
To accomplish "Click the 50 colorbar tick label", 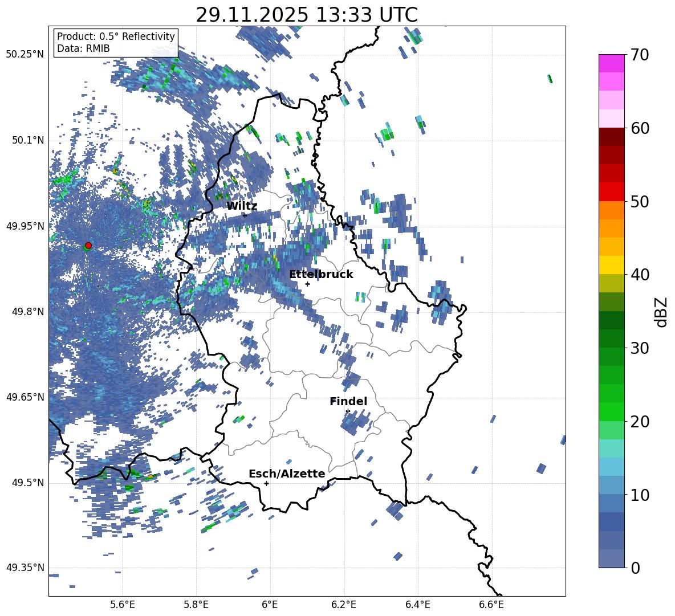I will coord(640,201).
